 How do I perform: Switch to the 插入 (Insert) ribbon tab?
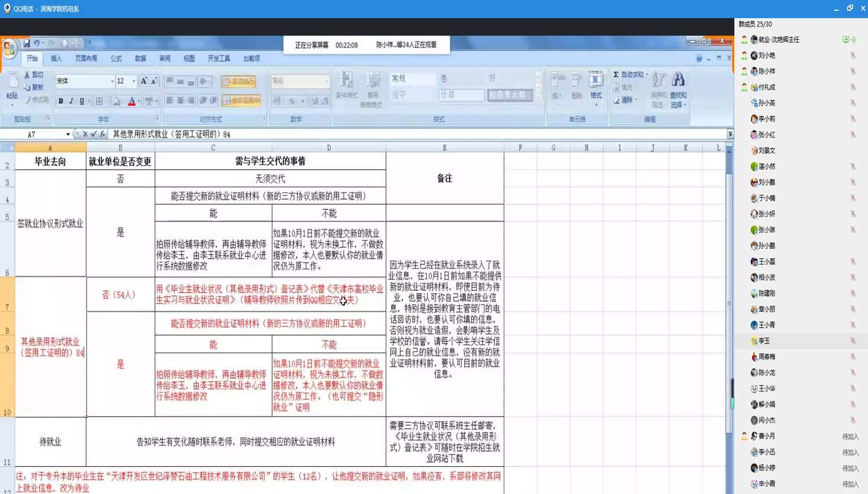[56, 59]
